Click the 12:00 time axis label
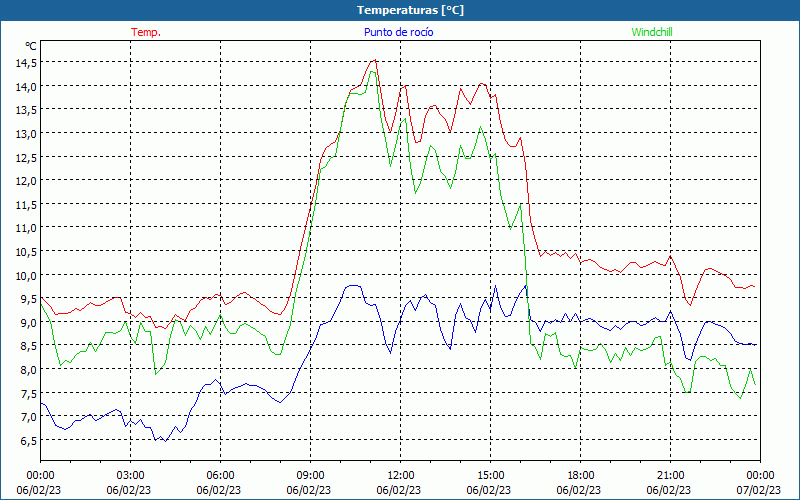Viewport: 800px width, 500px height. (x=401, y=476)
